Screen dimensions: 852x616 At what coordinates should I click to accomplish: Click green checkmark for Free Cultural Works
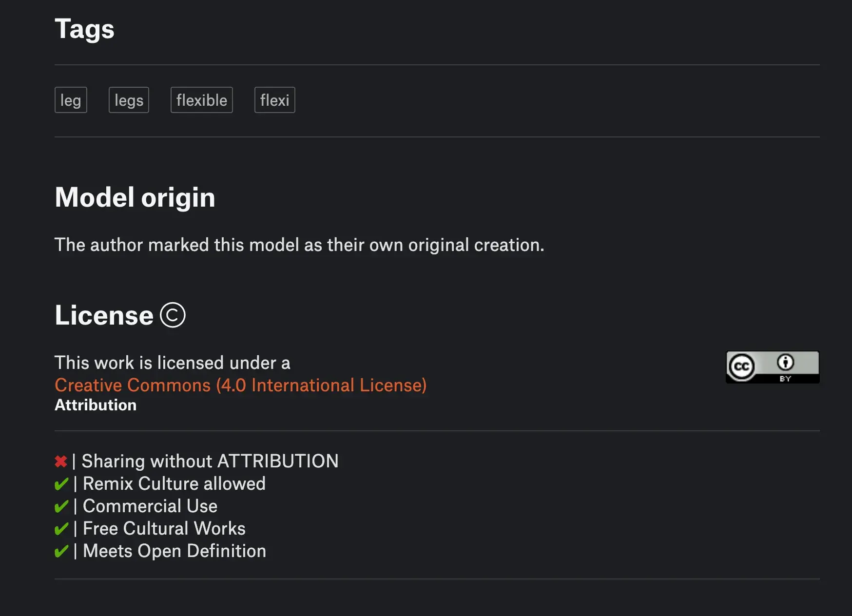point(61,529)
